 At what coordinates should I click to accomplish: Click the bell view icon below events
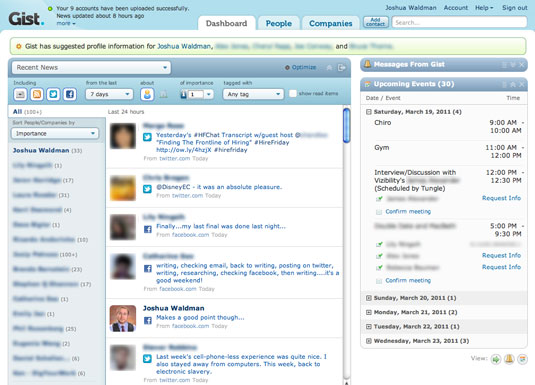(509, 359)
